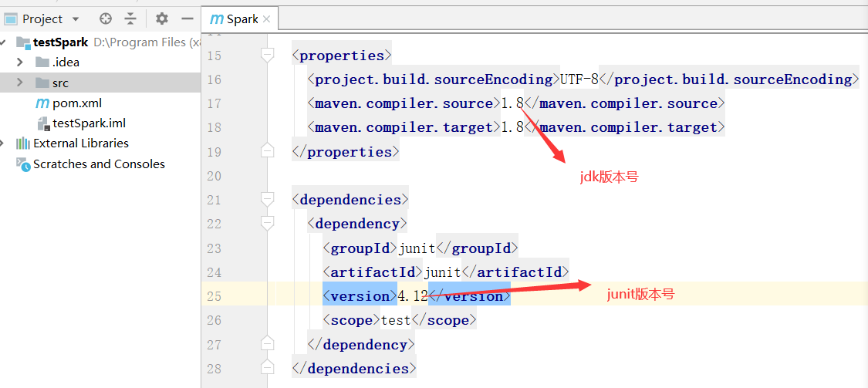Screen dimensions: 868x388
Task: Select the .idea folder icon
Action: (42, 62)
